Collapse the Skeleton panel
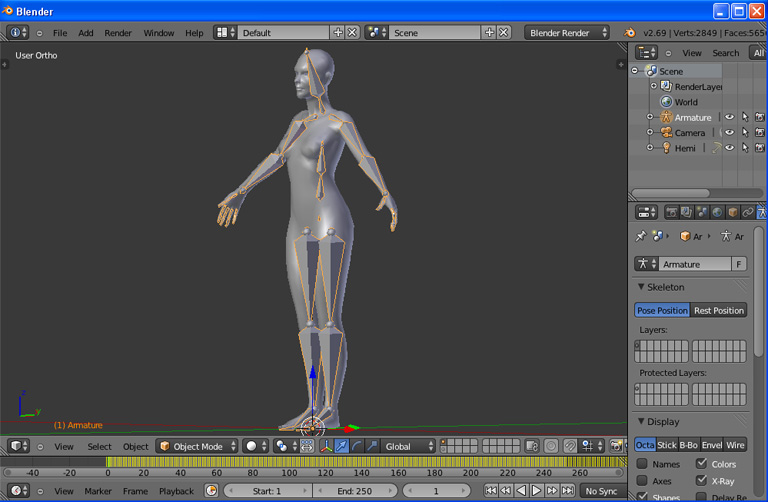768x502 pixels. (641, 287)
